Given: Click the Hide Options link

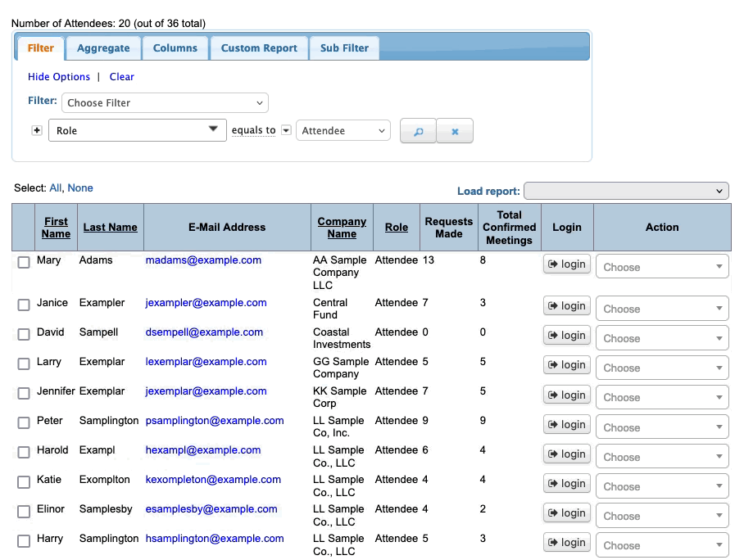Looking at the screenshot, I should [59, 77].
